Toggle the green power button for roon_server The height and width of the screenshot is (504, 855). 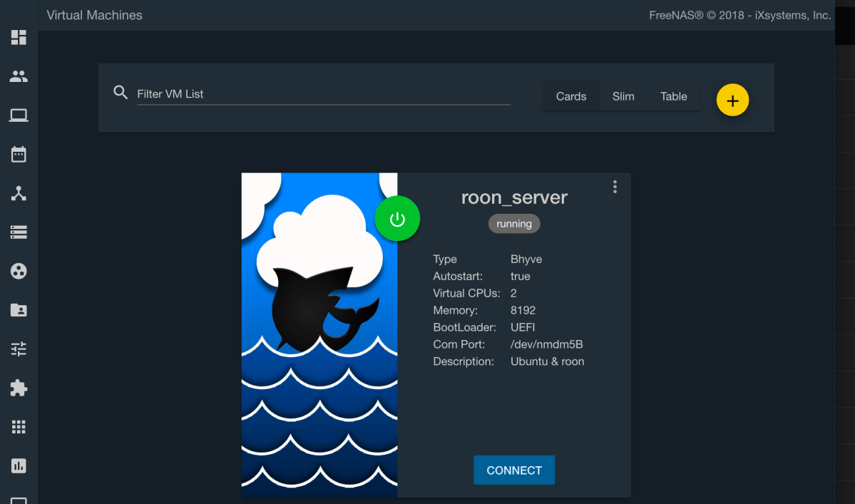coord(397,220)
